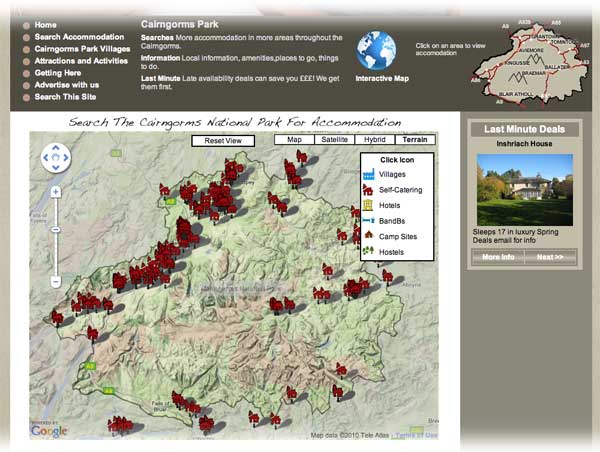Open Advertise with us
Screen dimensions: 600x452
pyautogui.click(x=67, y=85)
